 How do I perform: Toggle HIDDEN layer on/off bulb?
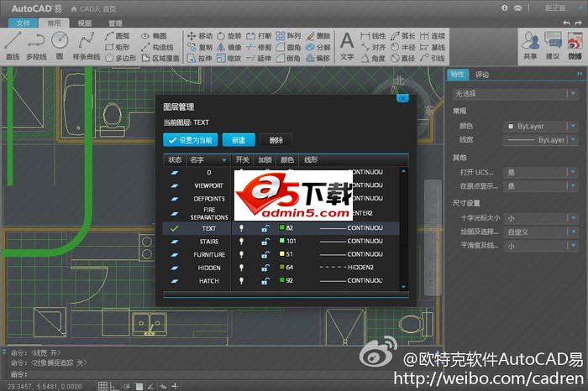242,268
